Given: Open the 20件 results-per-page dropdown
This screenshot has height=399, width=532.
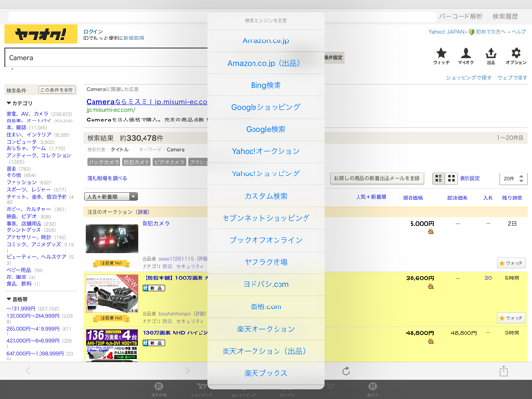Looking at the screenshot, I should click(x=514, y=178).
